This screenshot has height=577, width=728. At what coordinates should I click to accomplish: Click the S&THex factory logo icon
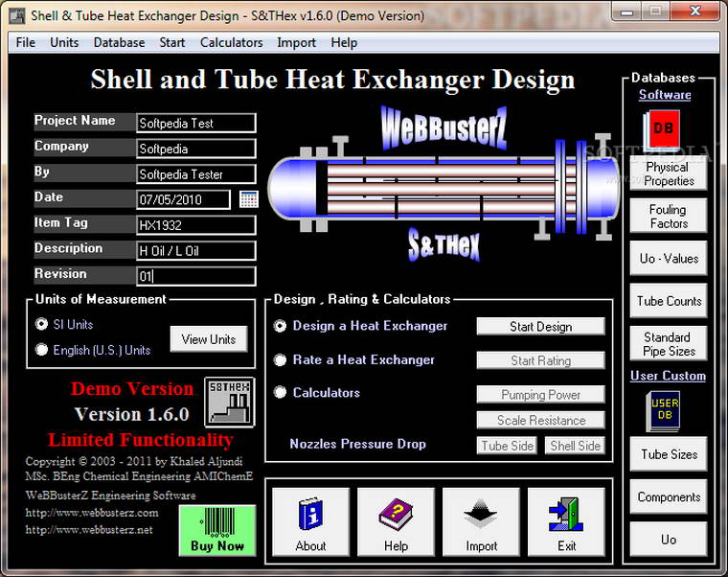point(229,402)
